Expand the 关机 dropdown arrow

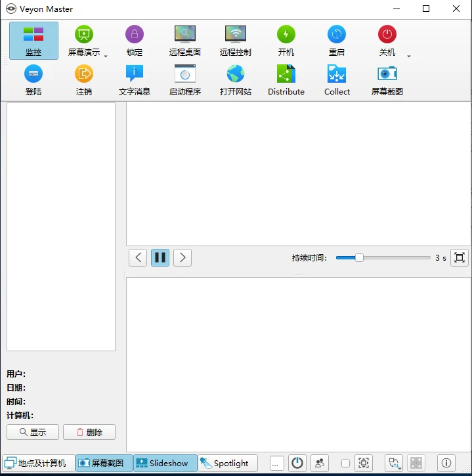tap(409, 56)
